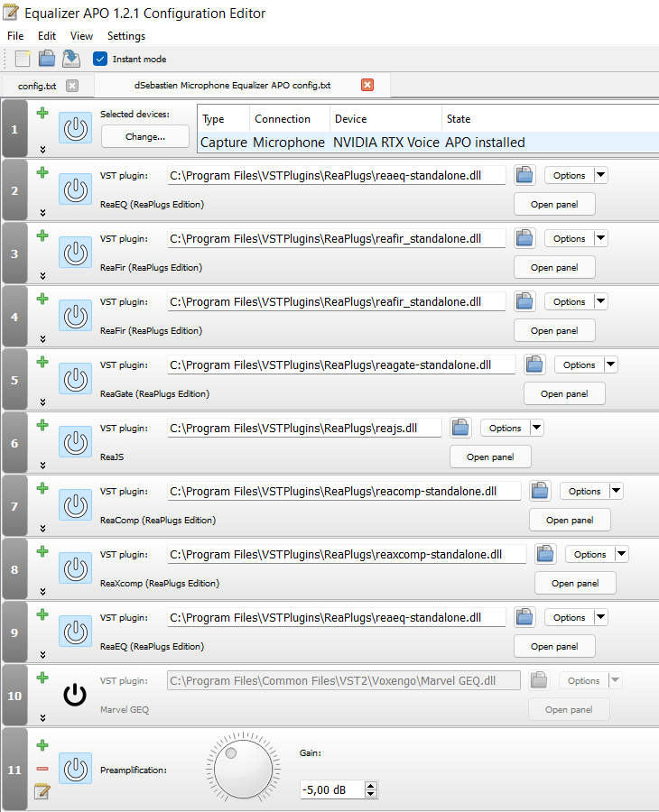Click green plus icon on row 8
659x812 pixels.
pos(42,551)
